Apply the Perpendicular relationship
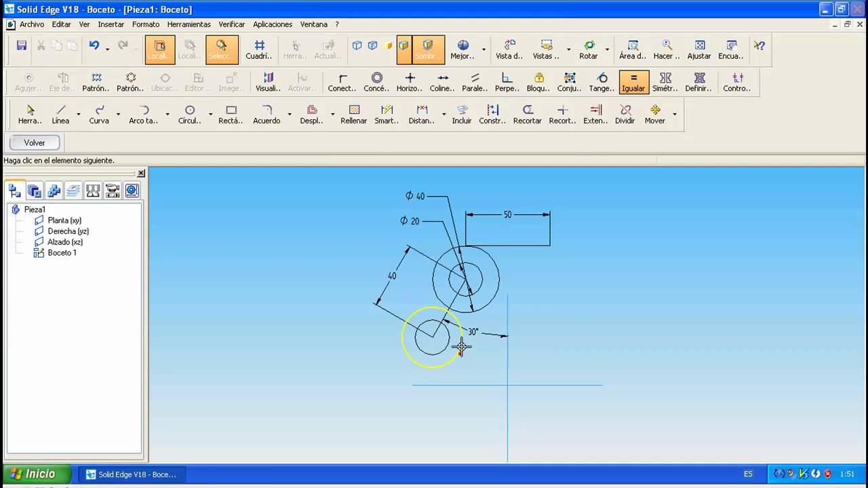Screen dimensions: 868x488 pyautogui.click(x=507, y=82)
